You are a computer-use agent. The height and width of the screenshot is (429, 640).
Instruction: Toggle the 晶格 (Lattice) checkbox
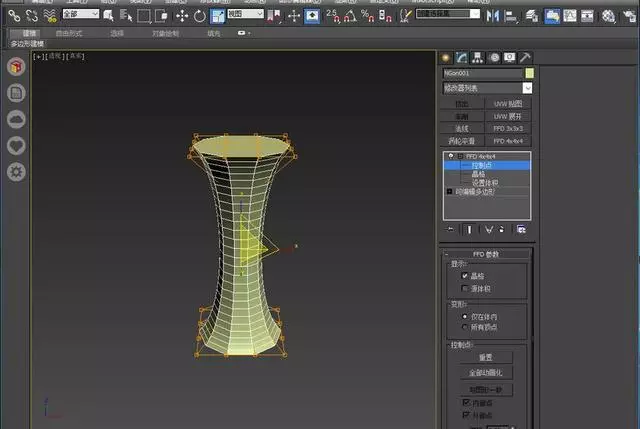pos(465,276)
